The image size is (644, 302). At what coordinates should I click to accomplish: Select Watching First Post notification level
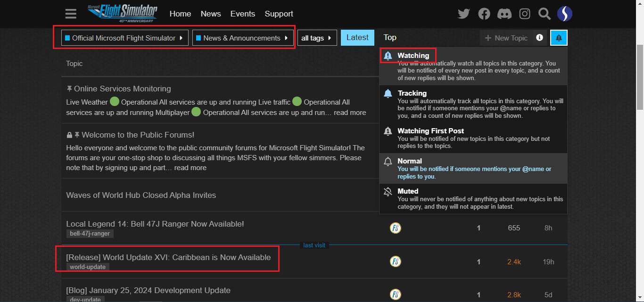[x=473, y=138]
